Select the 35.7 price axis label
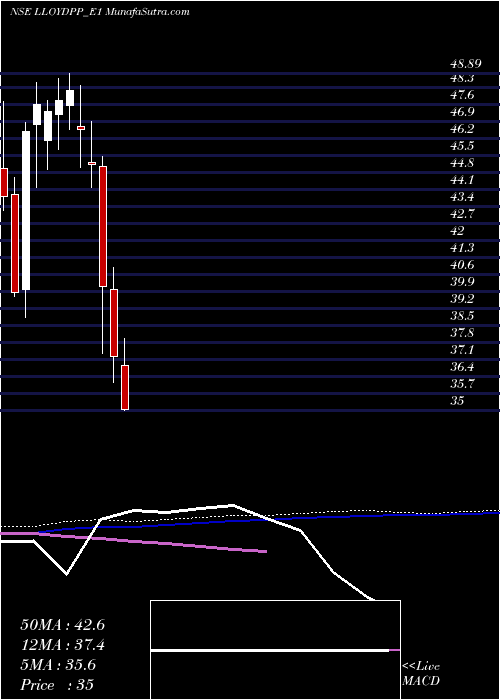 coord(462,383)
